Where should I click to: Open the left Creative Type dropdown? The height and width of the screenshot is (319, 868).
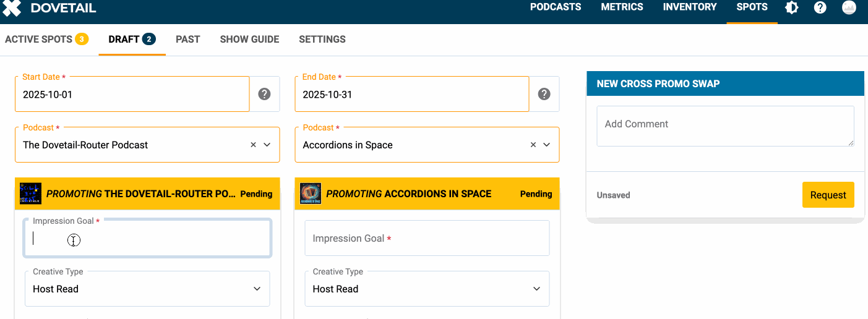pyautogui.click(x=147, y=289)
